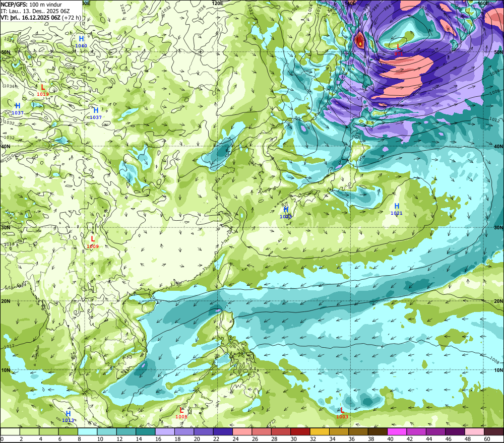504x443 pixels.
Task: Click the L 1005 low pressure marker
Action: pos(181,413)
